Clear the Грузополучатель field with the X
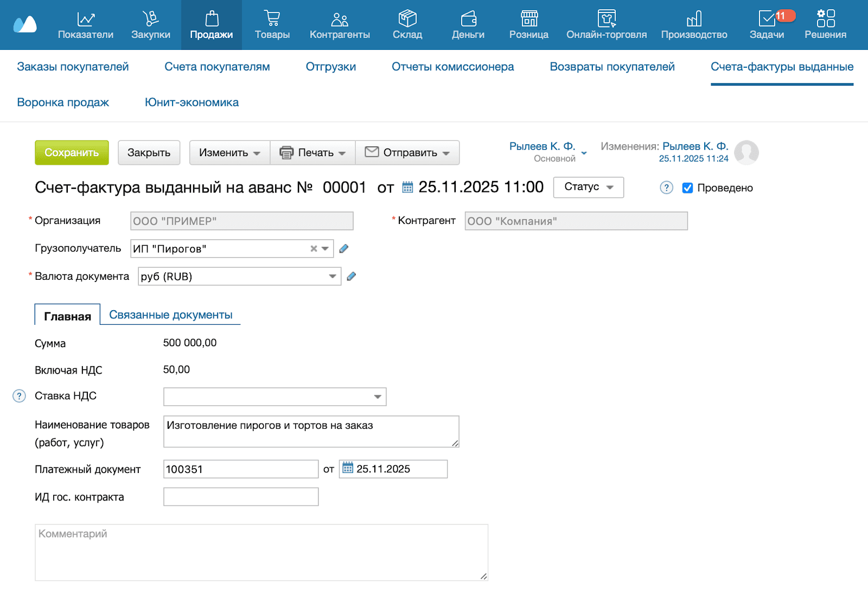Viewport: 868px width, 590px height. [x=314, y=249]
